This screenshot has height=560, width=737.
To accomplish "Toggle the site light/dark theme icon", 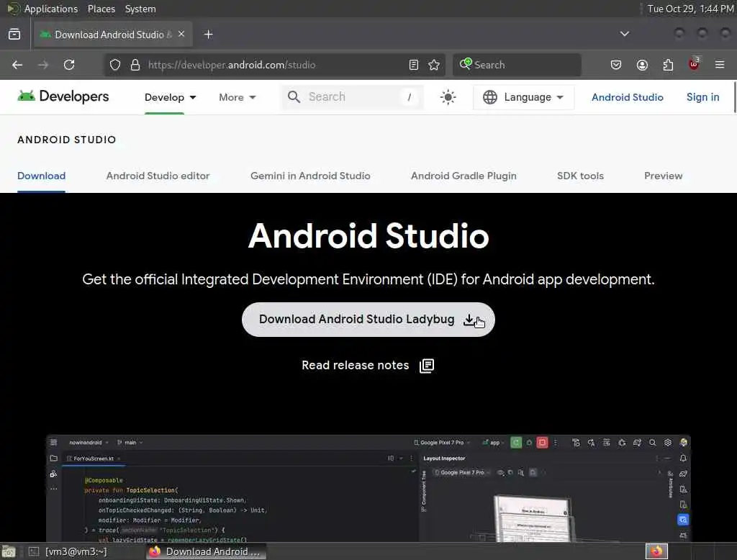I will coord(448,97).
